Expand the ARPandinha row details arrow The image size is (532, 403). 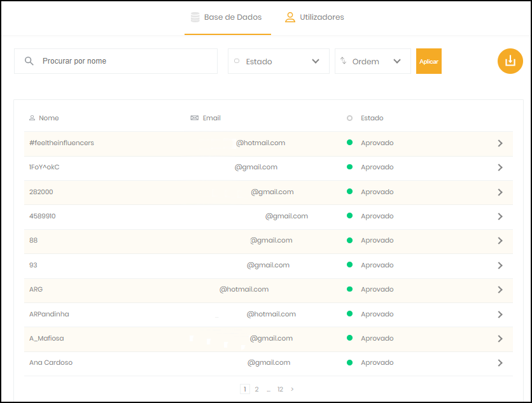pos(500,315)
